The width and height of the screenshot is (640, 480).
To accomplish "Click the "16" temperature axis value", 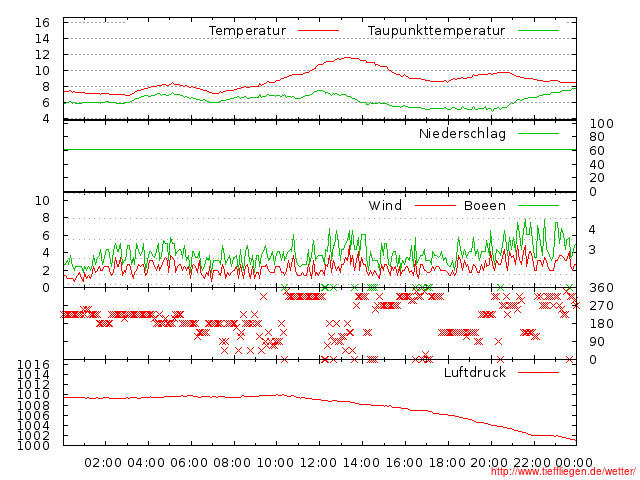I will [42, 23].
